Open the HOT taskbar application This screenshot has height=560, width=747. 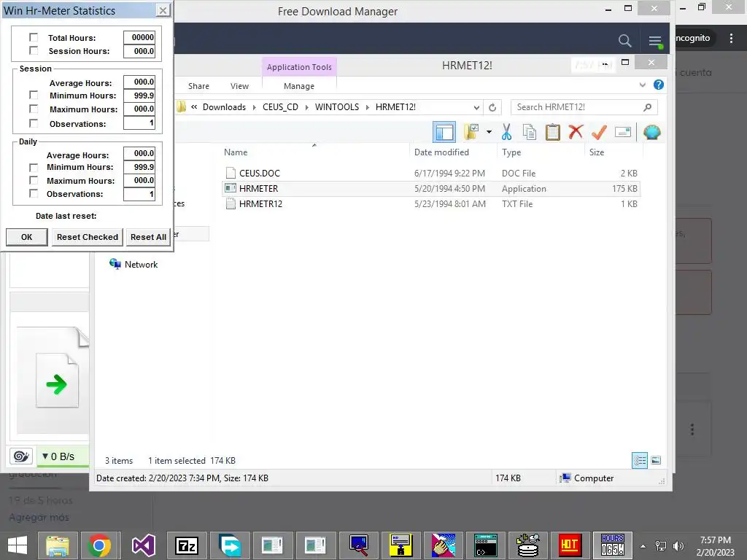[x=569, y=545]
